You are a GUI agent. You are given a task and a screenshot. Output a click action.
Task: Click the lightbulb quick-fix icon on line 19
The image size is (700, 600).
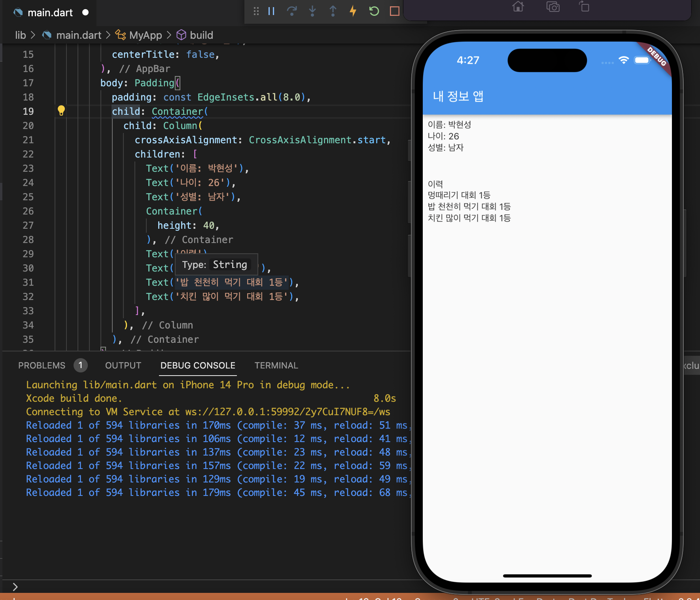61,110
